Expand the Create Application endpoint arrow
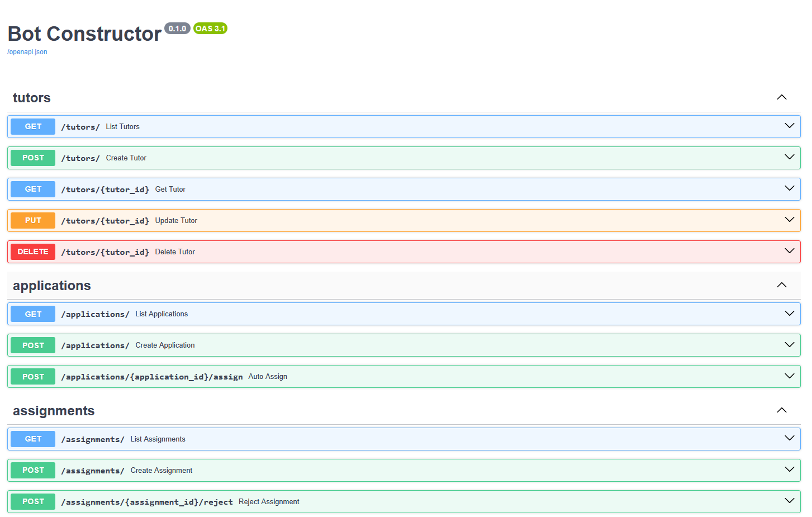This screenshot has height=517, width=812. click(x=789, y=345)
